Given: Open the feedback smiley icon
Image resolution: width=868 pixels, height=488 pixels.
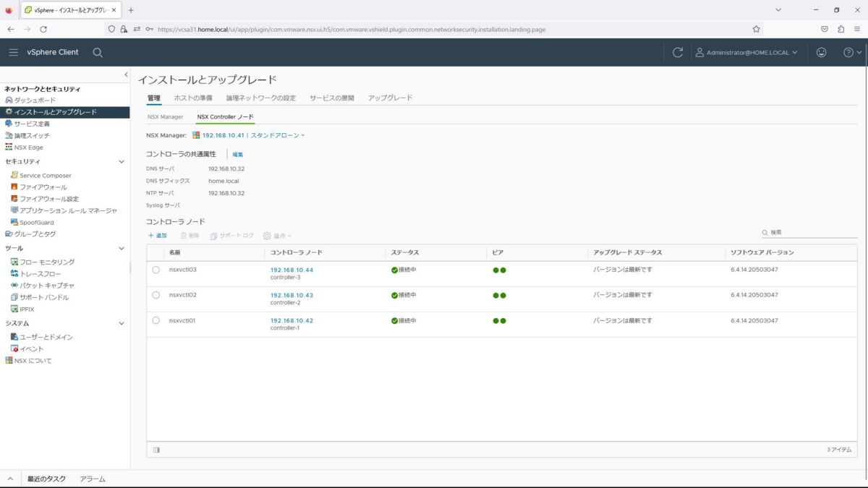Looking at the screenshot, I should (x=821, y=52).
